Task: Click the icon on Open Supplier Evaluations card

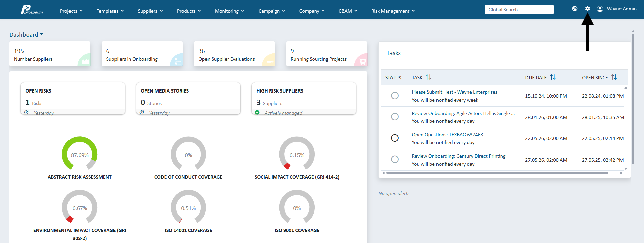Action: coord(270,62)
